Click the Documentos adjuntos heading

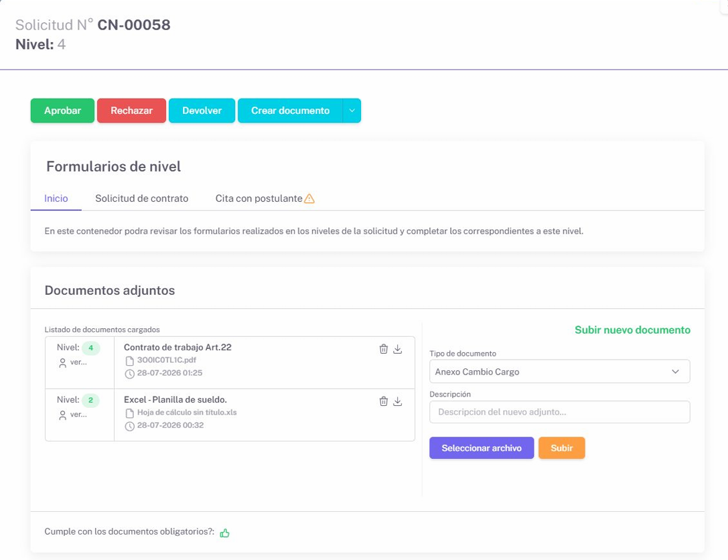pyautogui.click(x=110, y=291)
